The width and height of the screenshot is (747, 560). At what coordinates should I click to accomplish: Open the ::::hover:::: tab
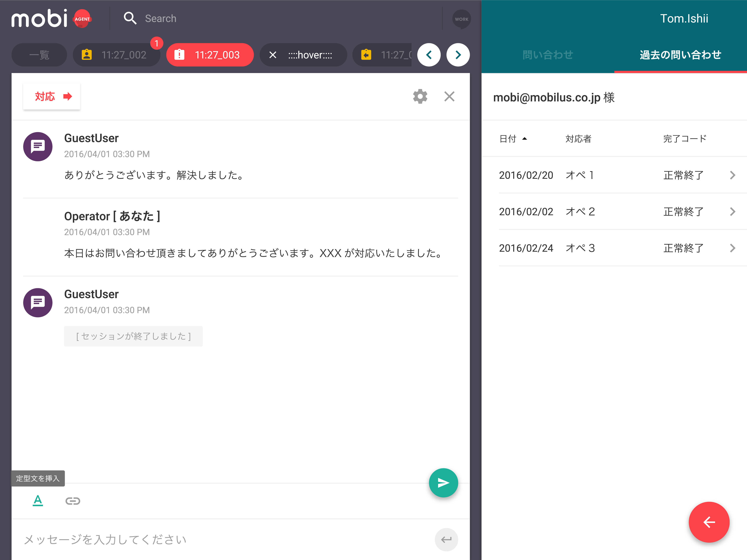(x=303, y=55)
